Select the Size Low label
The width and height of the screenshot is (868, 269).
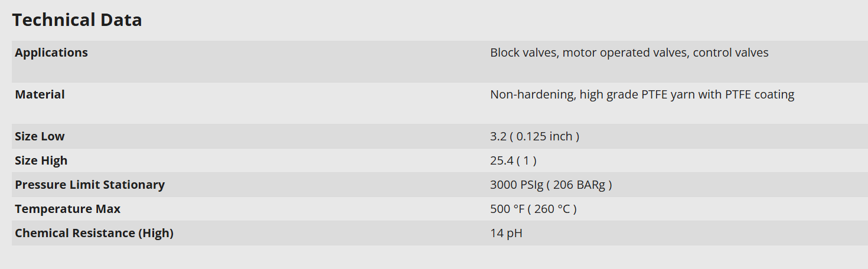(40, 136)
